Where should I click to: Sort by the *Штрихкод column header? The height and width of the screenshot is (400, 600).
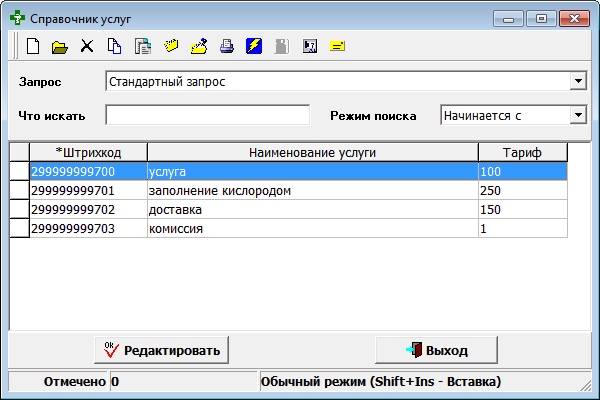[x=88, y=152]
